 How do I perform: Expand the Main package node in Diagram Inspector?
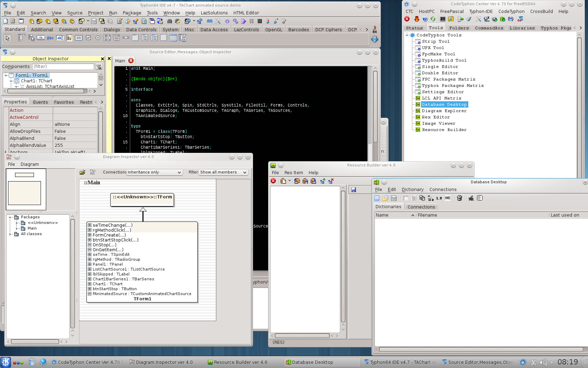point(16,229)
